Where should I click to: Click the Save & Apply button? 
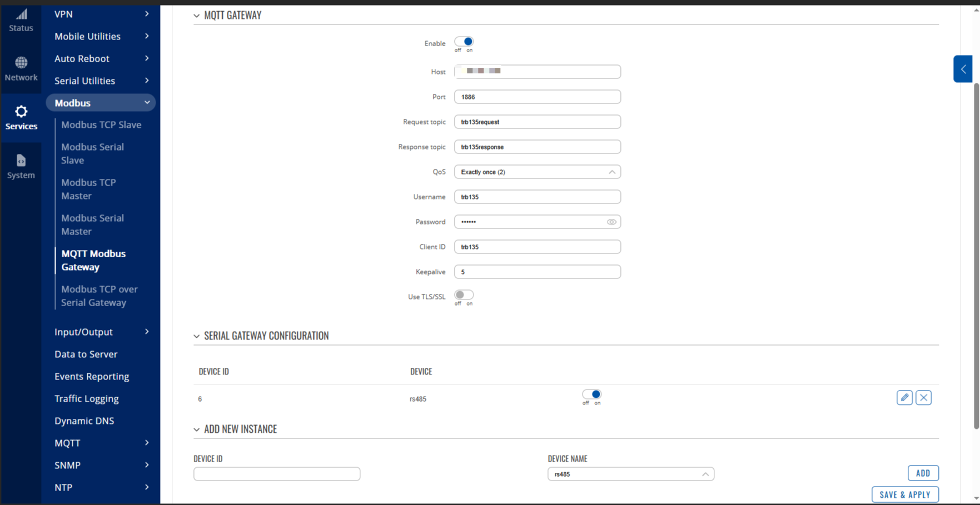point(904,494)
